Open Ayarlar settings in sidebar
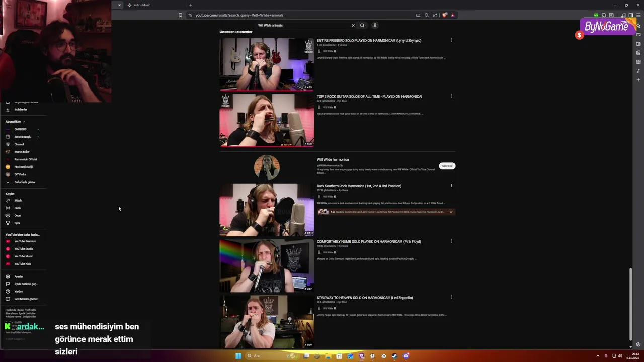644x362 pixels. [18, 276]
